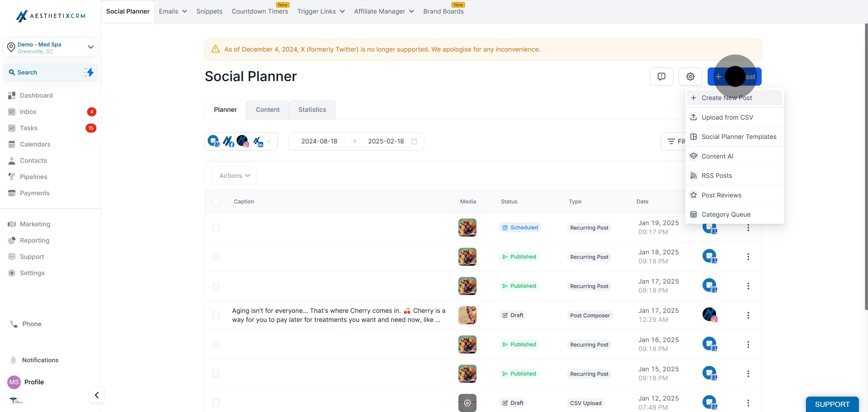Image resolution: width=868 pixels, height=412 pixels.
Task: Switch to the Statistics tab
Action: pos(312,109)
